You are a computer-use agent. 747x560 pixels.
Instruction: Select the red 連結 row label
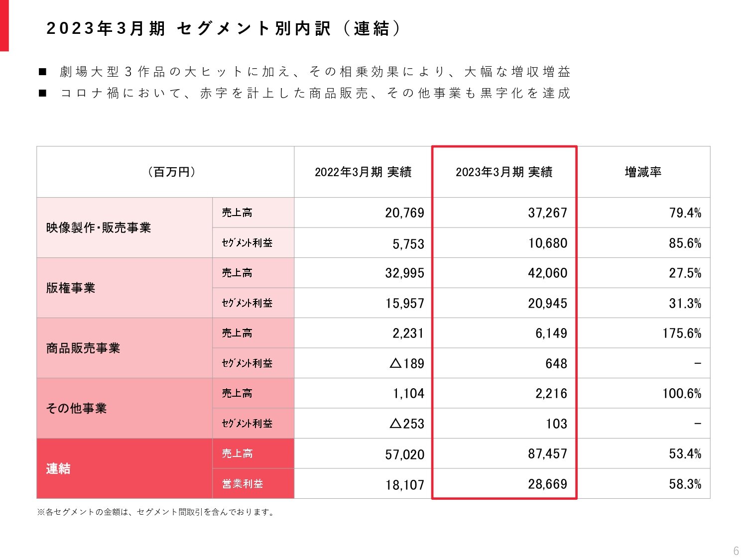124,468
